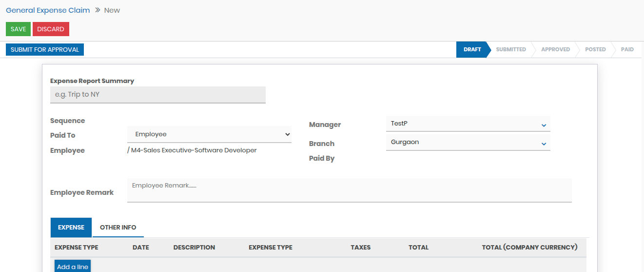
Task: Click the Submitted status stage
Action: coord(510,50)
